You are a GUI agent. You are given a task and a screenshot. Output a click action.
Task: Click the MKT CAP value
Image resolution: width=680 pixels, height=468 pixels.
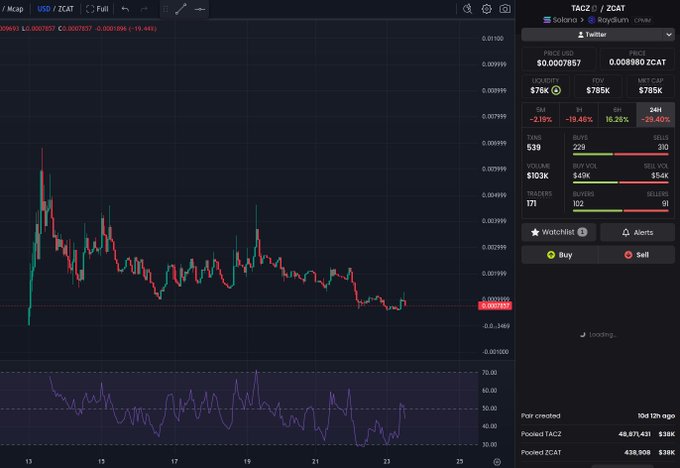(x=650, y=90)
